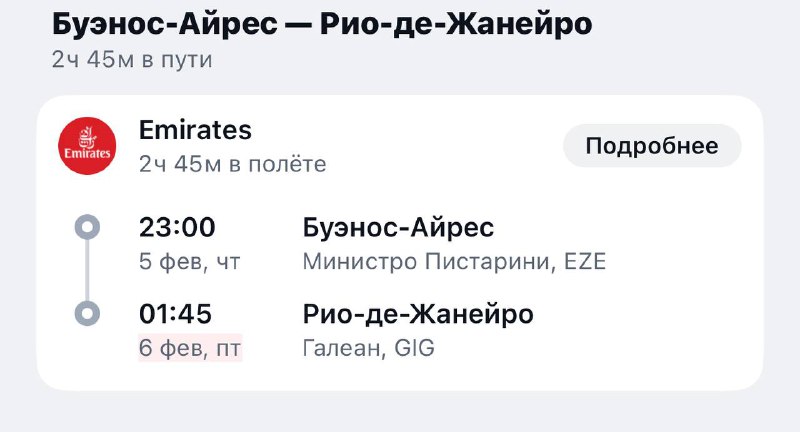
Task: Click the departure date '5 фев, чт'
Action: coord(190,262)
